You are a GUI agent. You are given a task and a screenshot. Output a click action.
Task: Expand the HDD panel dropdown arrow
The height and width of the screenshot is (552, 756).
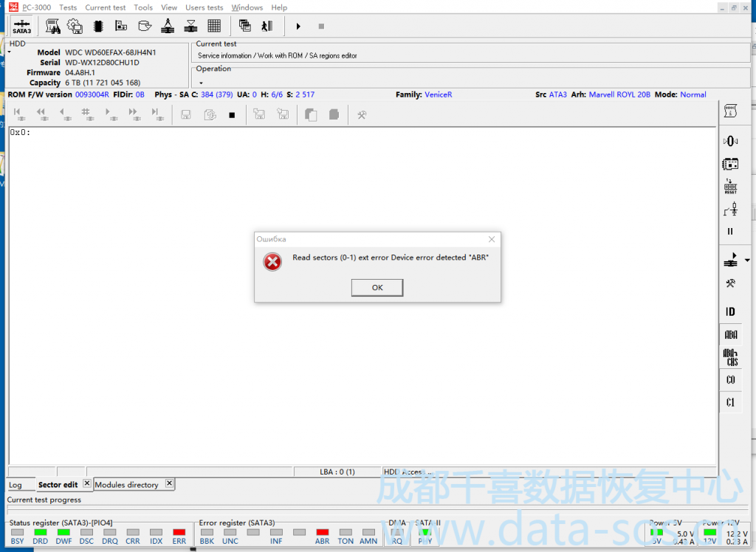(10, 52)
